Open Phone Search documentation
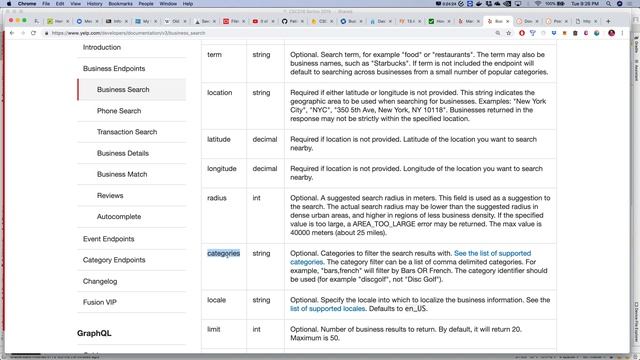Viewport: 640px width, 360px height. pyautogui.click(x=119, y=111)
